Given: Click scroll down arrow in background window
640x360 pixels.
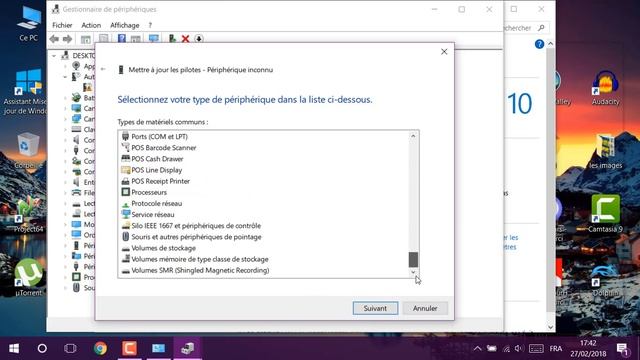Looking at the screenshot, I should [550, 327].
